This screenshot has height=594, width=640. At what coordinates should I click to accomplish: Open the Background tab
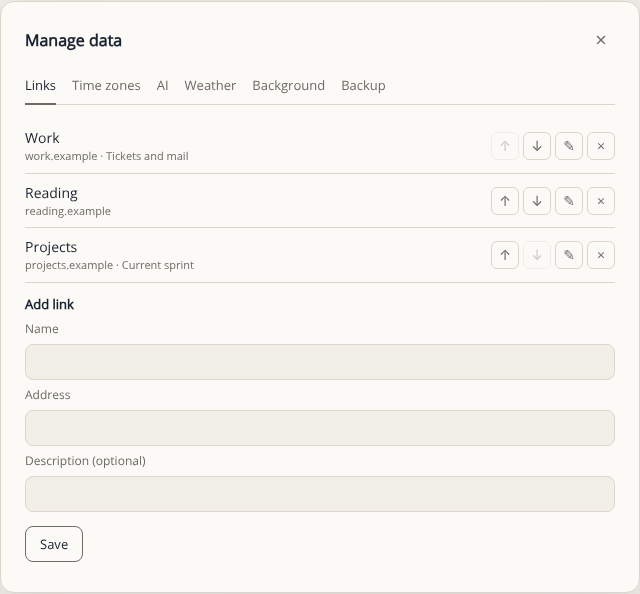click(289, 86)
